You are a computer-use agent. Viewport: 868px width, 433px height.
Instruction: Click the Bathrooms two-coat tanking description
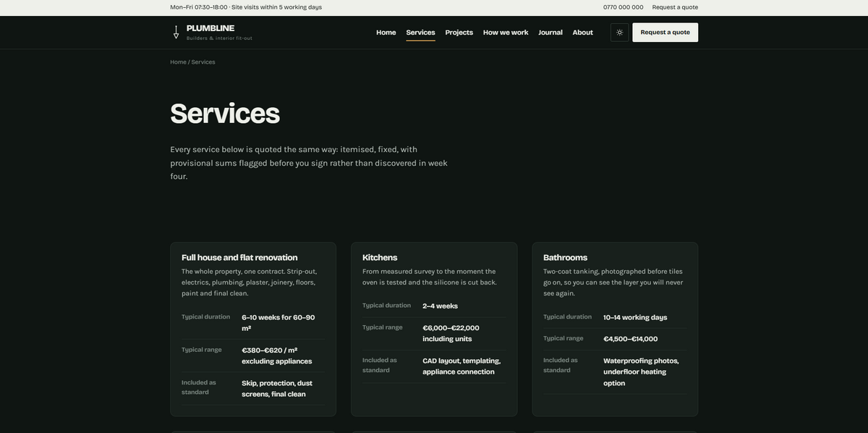click(613, 282)
